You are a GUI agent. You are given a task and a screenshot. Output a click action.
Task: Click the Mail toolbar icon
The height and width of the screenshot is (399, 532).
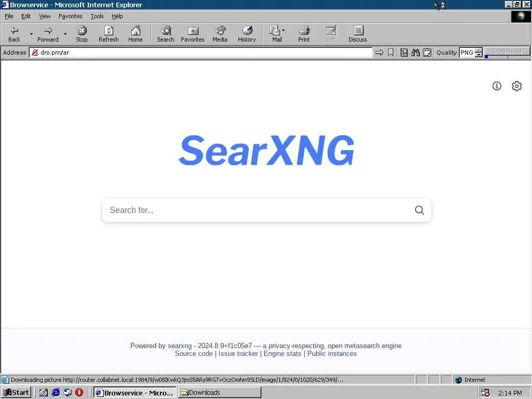point(276,34)
